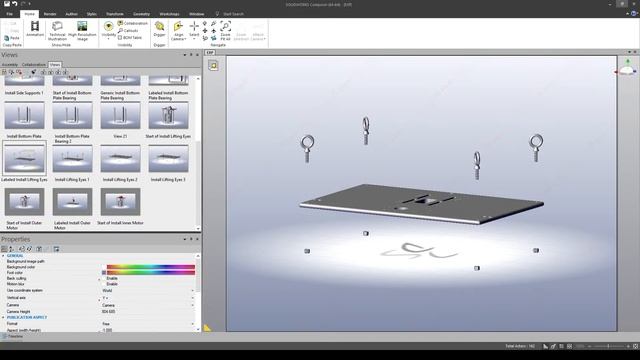Switch to the Transform ribbon tab

tap(115, 14)
